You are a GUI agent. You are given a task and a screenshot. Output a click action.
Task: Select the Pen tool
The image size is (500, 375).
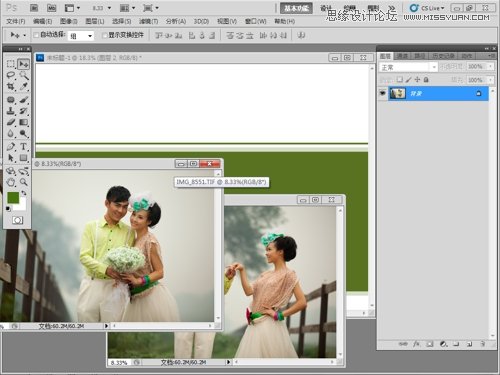coord(11,146)
